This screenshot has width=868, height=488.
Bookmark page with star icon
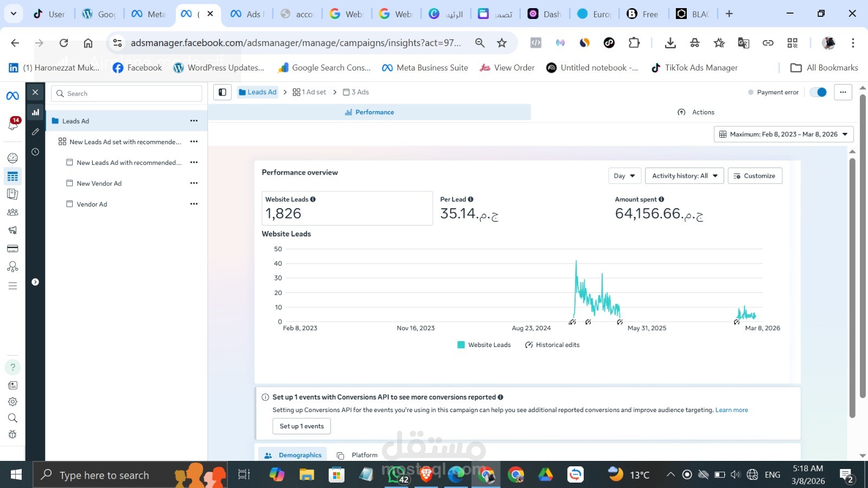pyautogui.click(x=502, y=43)
